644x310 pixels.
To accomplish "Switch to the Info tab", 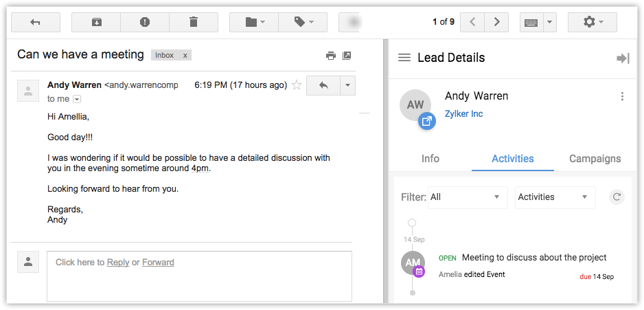I will pos(430,159).
